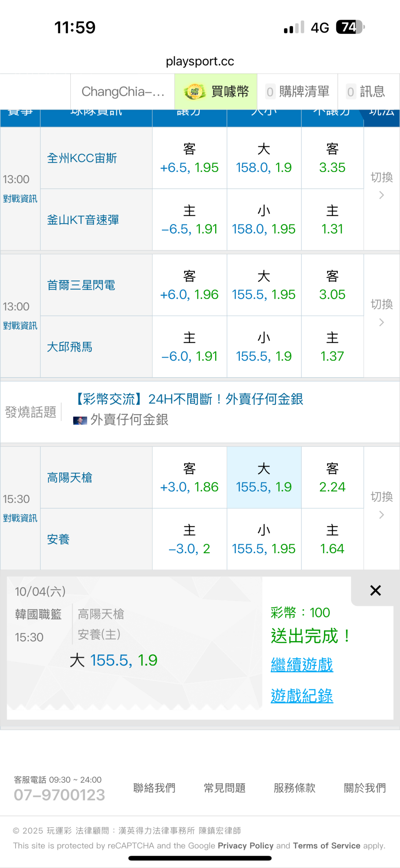Tap the 聯絡我們 footer link

[x=154, y=788]
